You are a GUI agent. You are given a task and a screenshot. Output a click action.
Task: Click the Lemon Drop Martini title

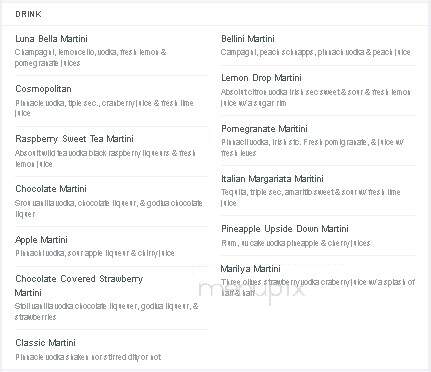pos(261,78)
